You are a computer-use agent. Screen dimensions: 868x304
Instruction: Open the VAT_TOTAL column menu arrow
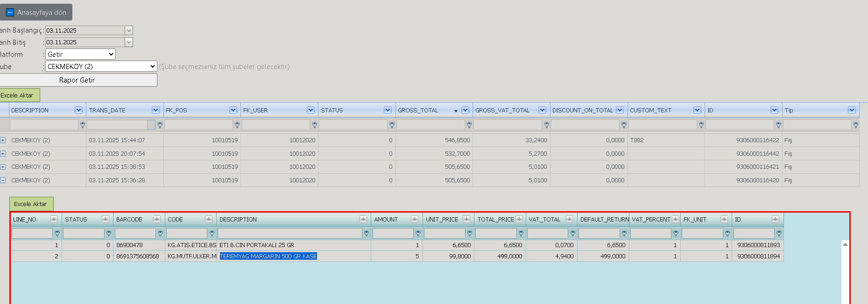click(569, 219)
